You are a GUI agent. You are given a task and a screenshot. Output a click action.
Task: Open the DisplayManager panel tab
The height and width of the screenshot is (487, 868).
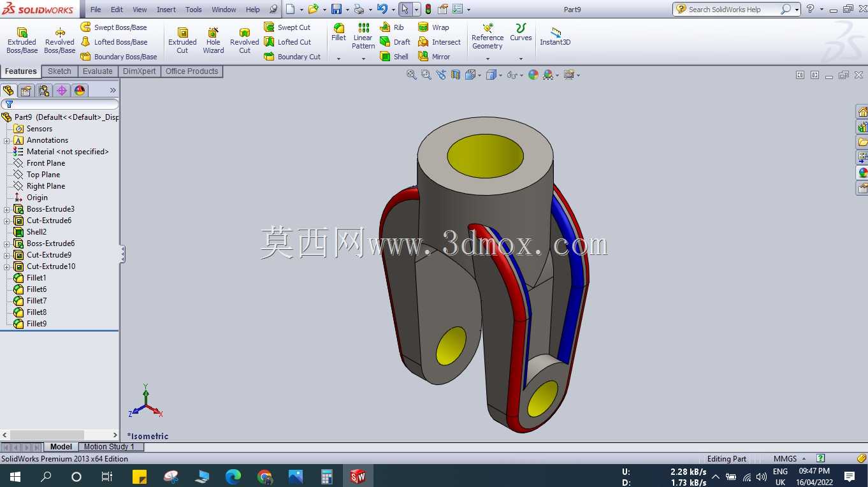coord(80,91)
